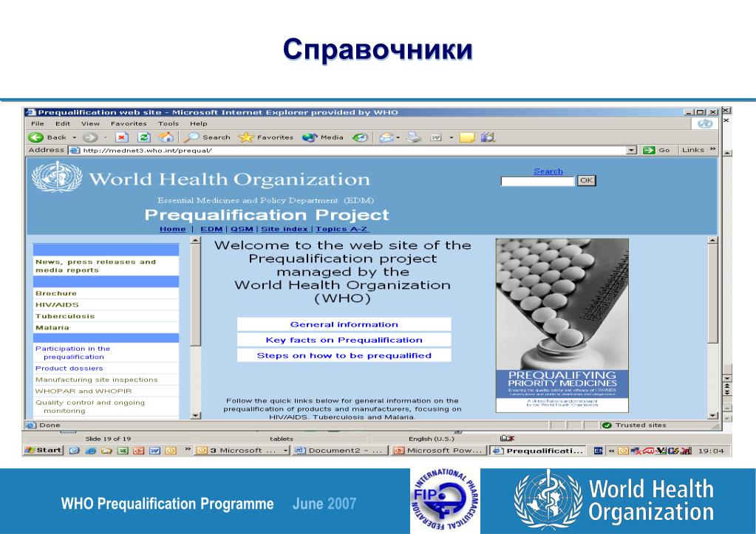Click the WHO emblem in the page header
Image resolution: width=756 pixels, height=534 pixels.
57,177
